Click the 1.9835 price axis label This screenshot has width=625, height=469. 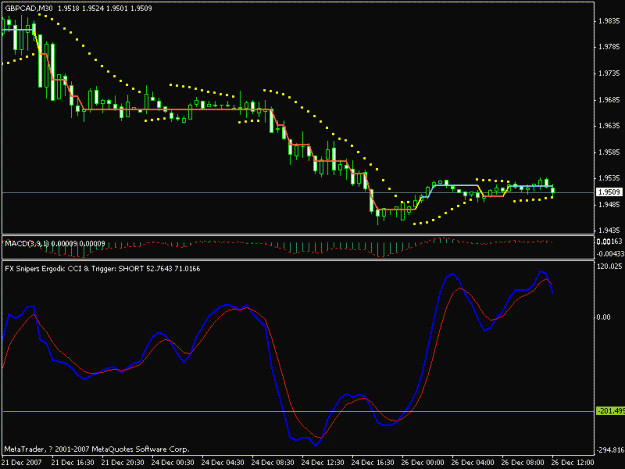[609, 21]
